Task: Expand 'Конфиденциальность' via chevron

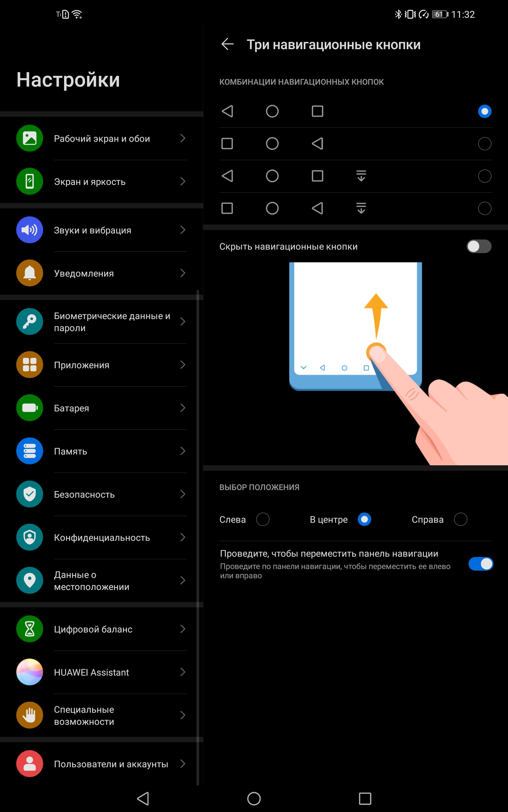Action: (183, 537)
